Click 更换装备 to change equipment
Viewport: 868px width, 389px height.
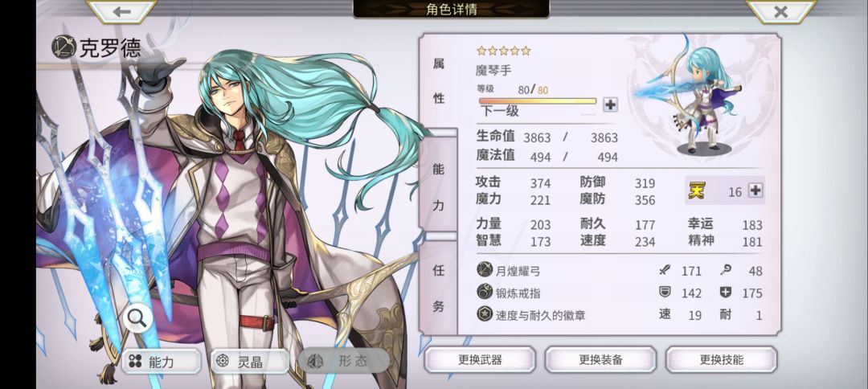click(600, 360)
